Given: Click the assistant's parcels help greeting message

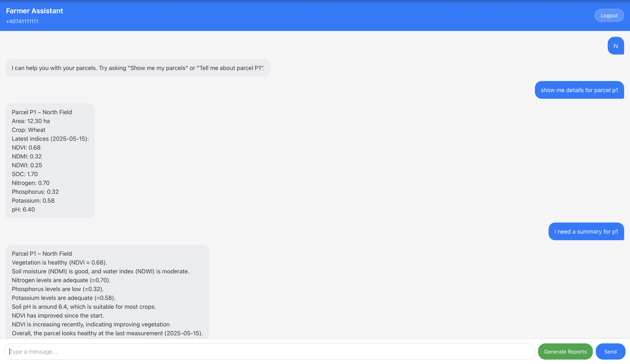Looking at the screenshot, I should 138,68.
